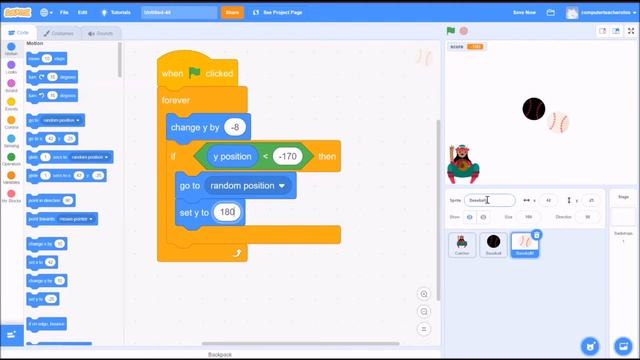Click Save Now
The height and width of the screenshot is (360, 640).
point(524,12)
